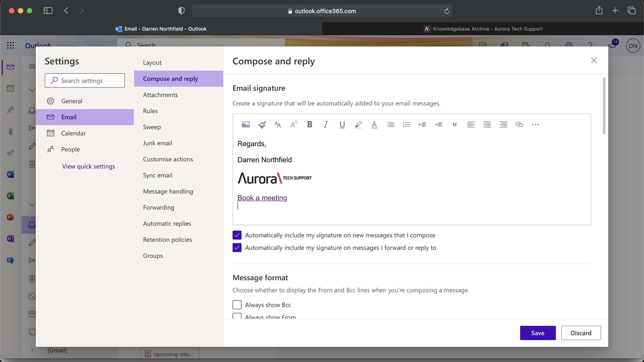Toggle italic formatting icon

coord(326,124)
